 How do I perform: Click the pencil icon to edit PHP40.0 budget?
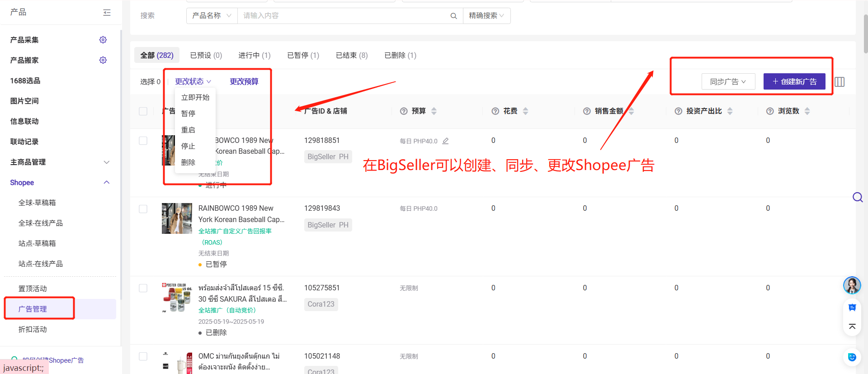(x=445, y=141)
